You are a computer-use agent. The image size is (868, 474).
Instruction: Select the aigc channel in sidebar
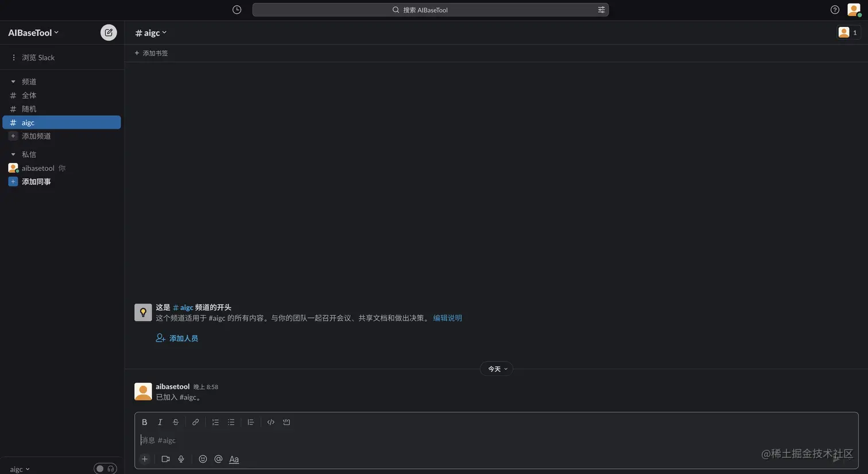pyautogui.click(x=61, y=122)
